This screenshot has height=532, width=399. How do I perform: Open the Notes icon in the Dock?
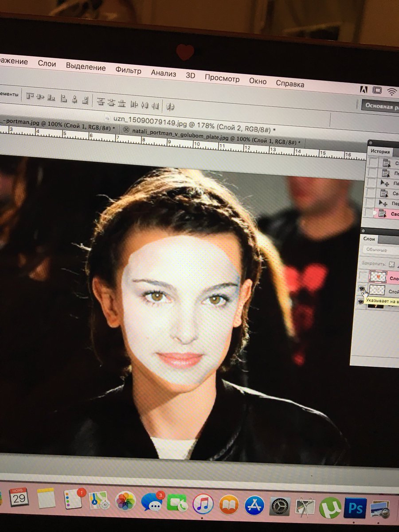pyautogui.click(x=46, y=498)
